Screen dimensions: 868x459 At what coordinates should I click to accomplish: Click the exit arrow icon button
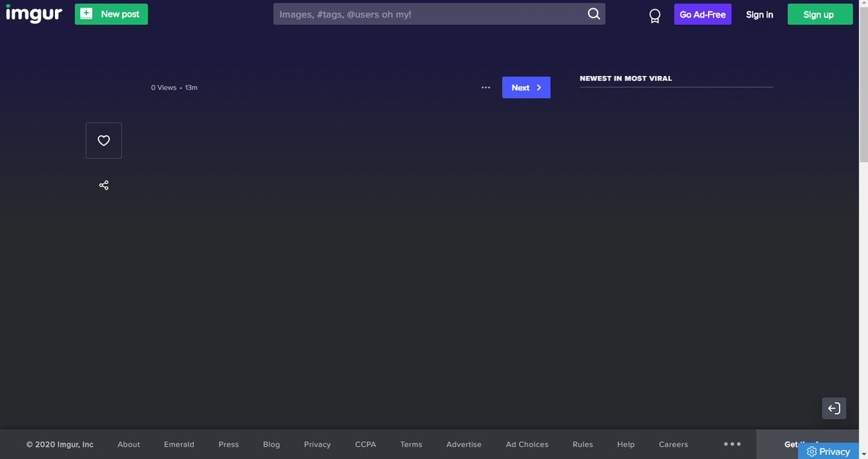(834, 408)
